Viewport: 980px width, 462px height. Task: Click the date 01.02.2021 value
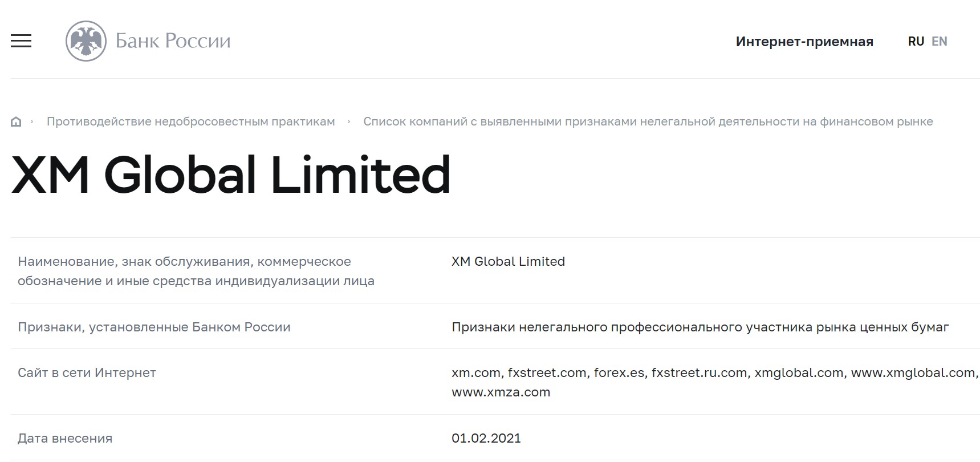point(486,438)
